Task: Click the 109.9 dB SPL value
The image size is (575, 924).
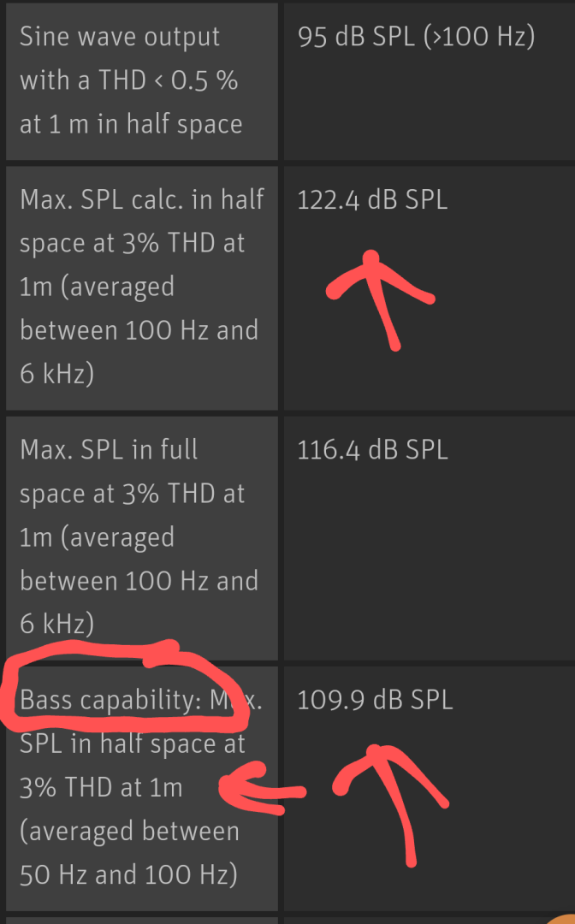Action: coord(375,701)
